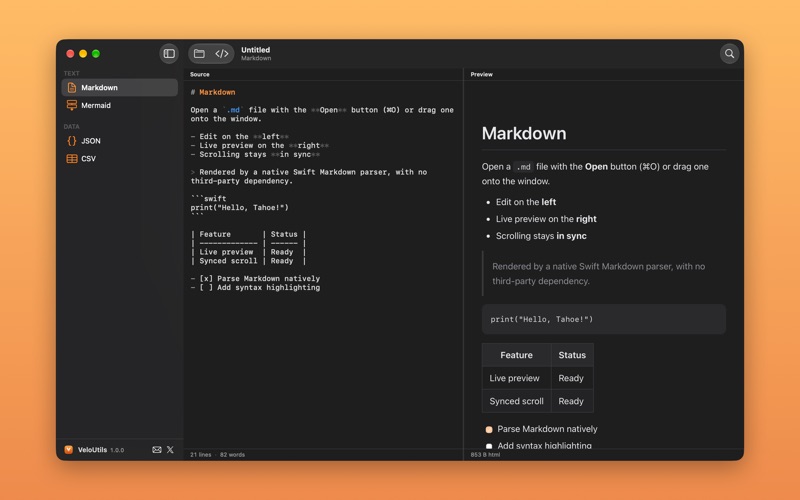Toggle the Add syntax highlighting checkbox
This screenshot has width=800, height=500.
489,446
